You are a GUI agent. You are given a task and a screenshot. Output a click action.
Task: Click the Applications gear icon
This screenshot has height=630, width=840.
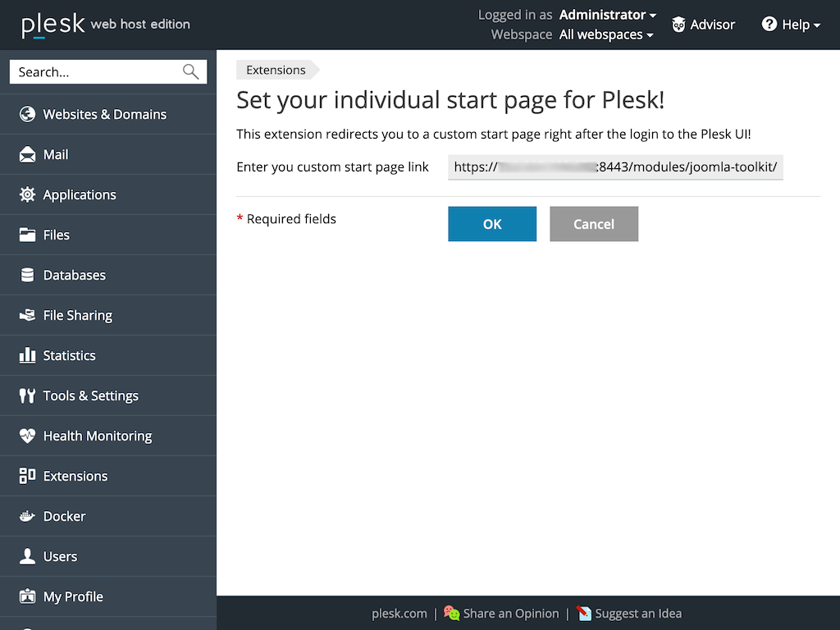[x=27, y=194]
